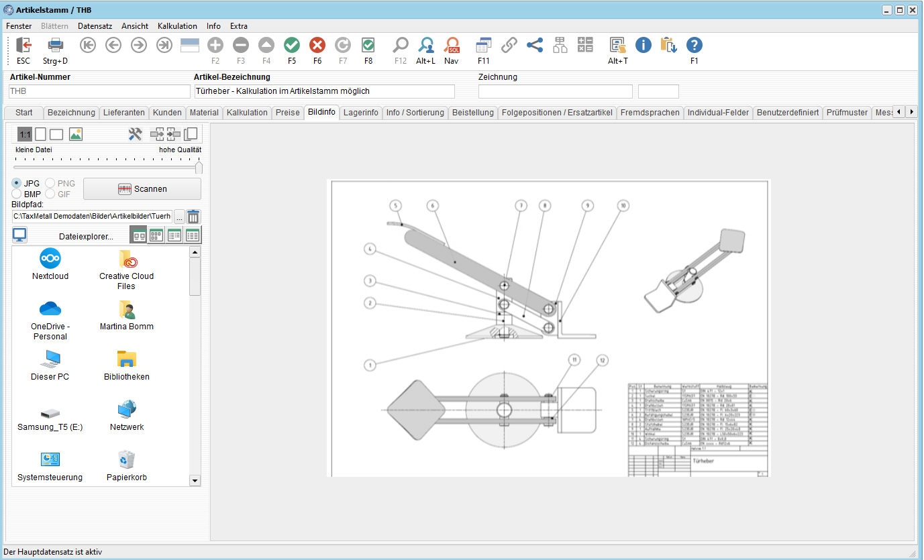Click the ESC exit icon in toolbar
This screenshot has width=924, height=560.
click(x=23, y=46)
